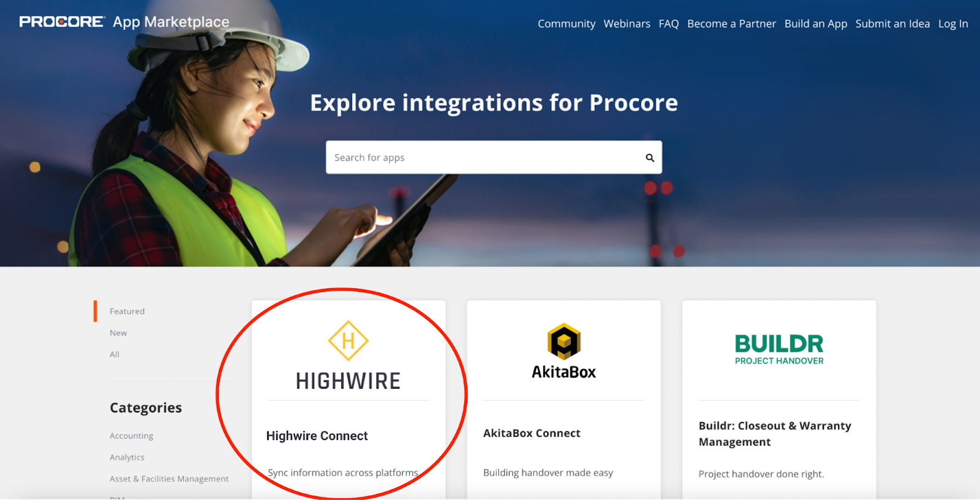Image resolution: width=980 pixels, height=500 pixels.
Task: Choose the Analytics category
Action: pos(127,457)
